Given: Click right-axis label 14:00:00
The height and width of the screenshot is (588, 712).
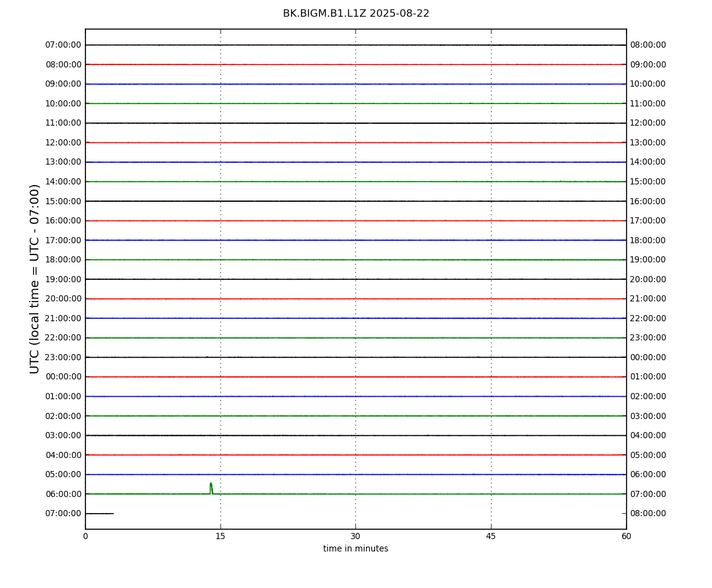Looking at the screenshot, I should pos(648,162).
